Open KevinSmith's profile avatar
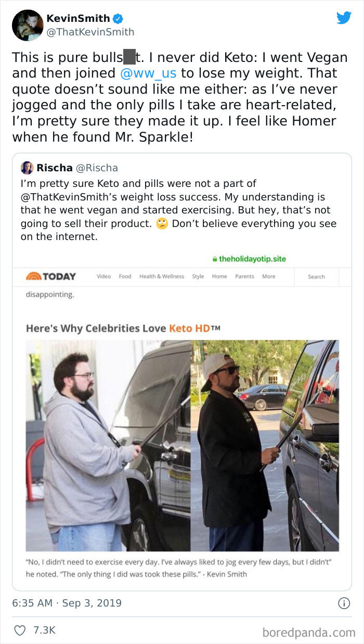The width and height of the screenshot is (364, 644). point(28,25)
